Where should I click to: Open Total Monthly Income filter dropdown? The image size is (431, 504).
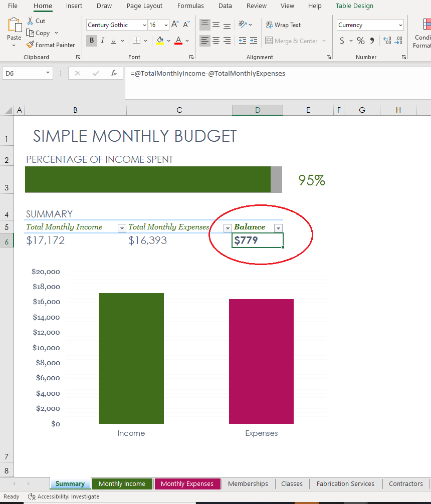[x=122, y=228]
